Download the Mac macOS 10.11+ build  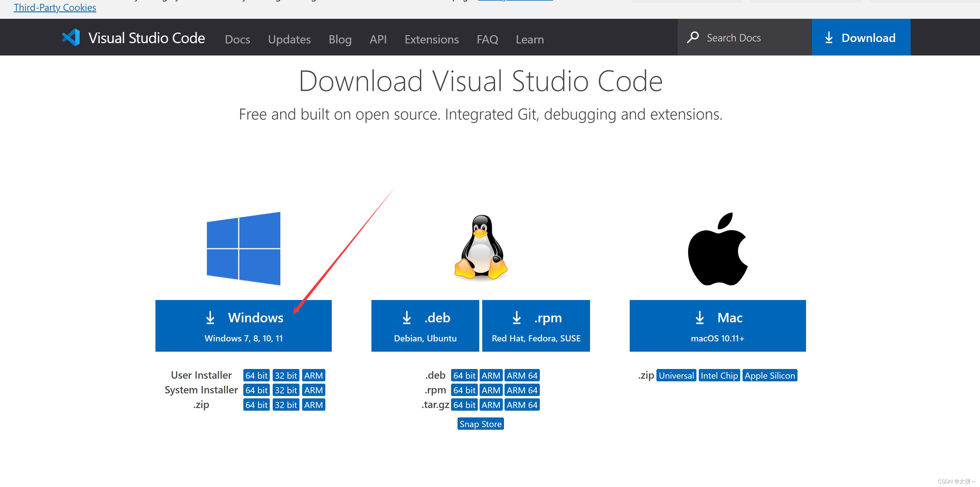click(717, 326)
